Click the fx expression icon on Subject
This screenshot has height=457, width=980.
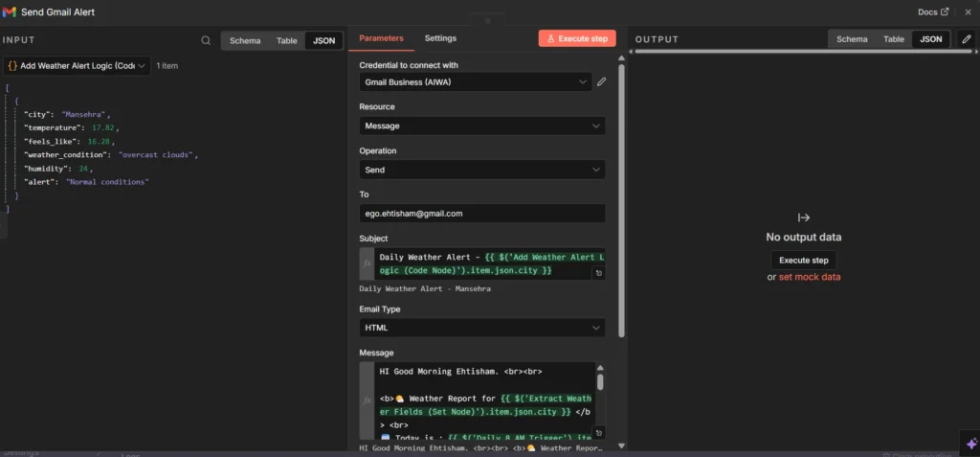pos(366,263)
